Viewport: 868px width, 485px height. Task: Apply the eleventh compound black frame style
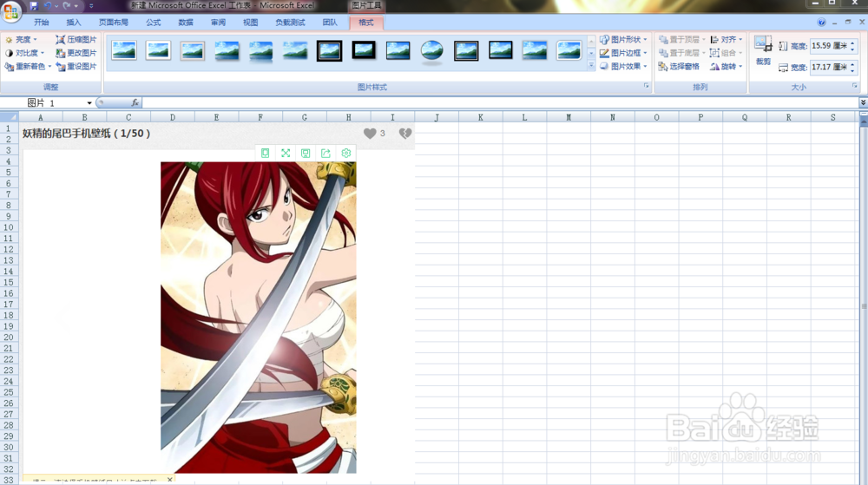click(x=466, y=51)
